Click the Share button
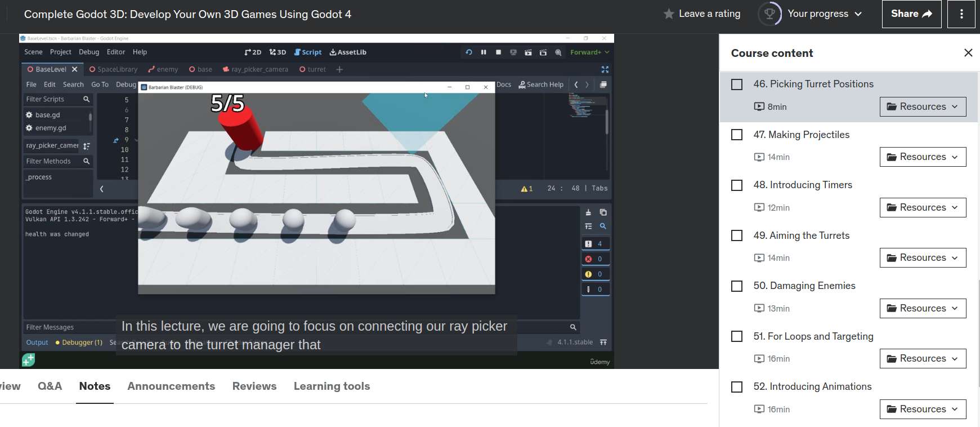Screen dimensions: 980x427 click(x=911, y=14)
